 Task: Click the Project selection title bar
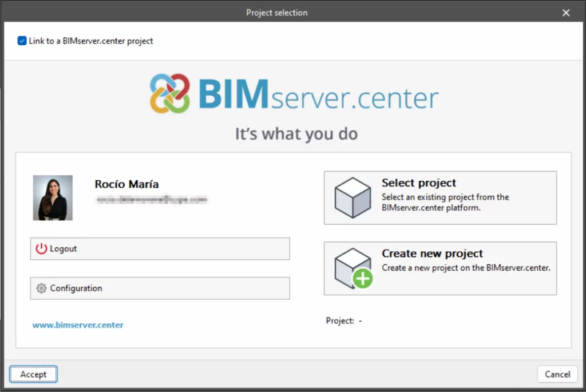click(x=276, y=13)
